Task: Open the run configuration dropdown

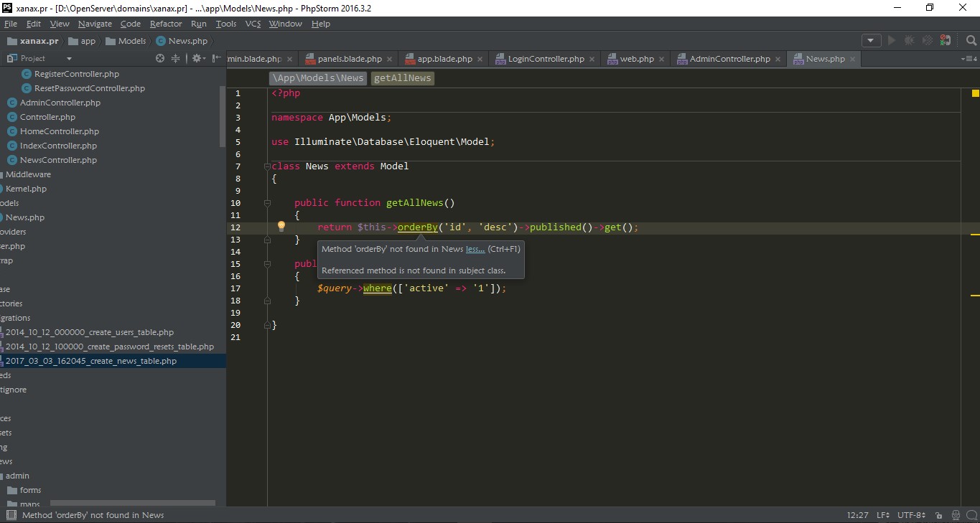Action: (x=871, y=41)
